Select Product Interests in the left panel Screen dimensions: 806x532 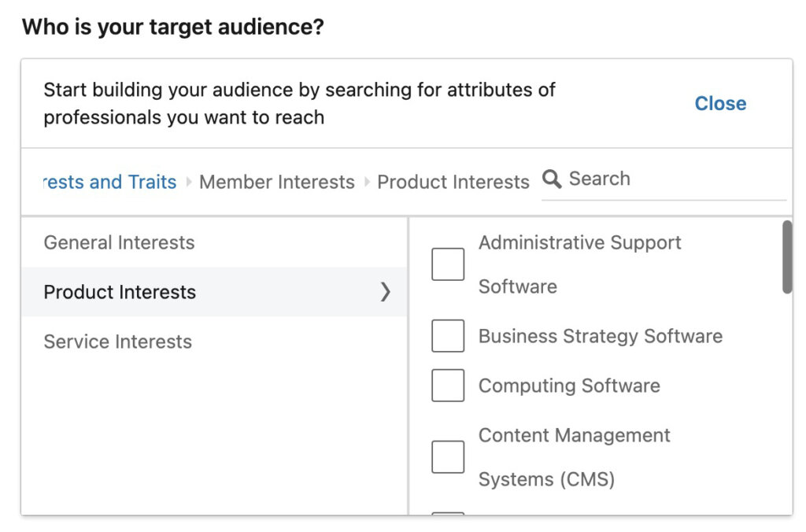[119, 292]
